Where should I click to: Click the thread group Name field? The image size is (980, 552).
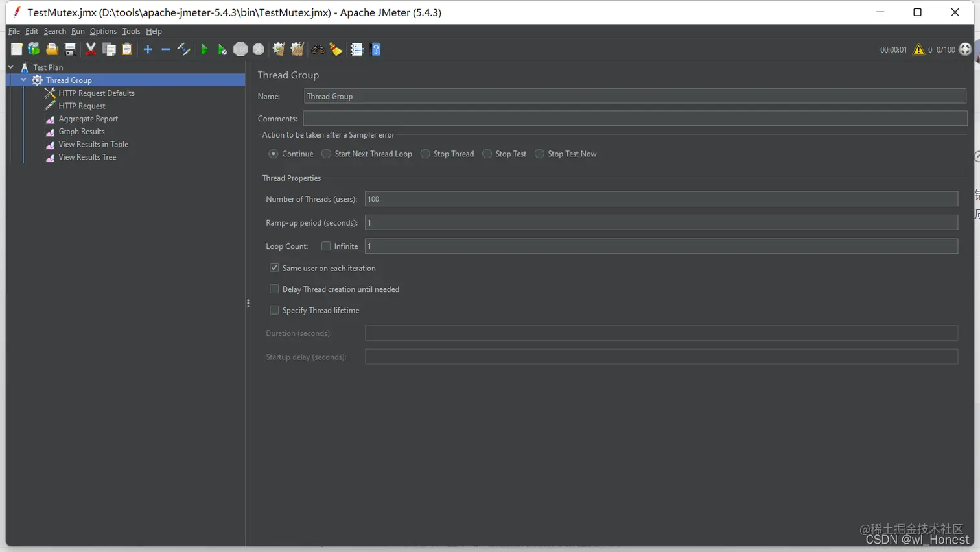(635, 96)
